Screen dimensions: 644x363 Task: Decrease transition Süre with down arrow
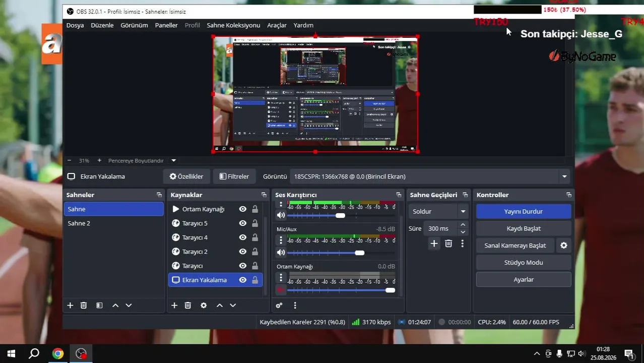click(x=463, y=232)
